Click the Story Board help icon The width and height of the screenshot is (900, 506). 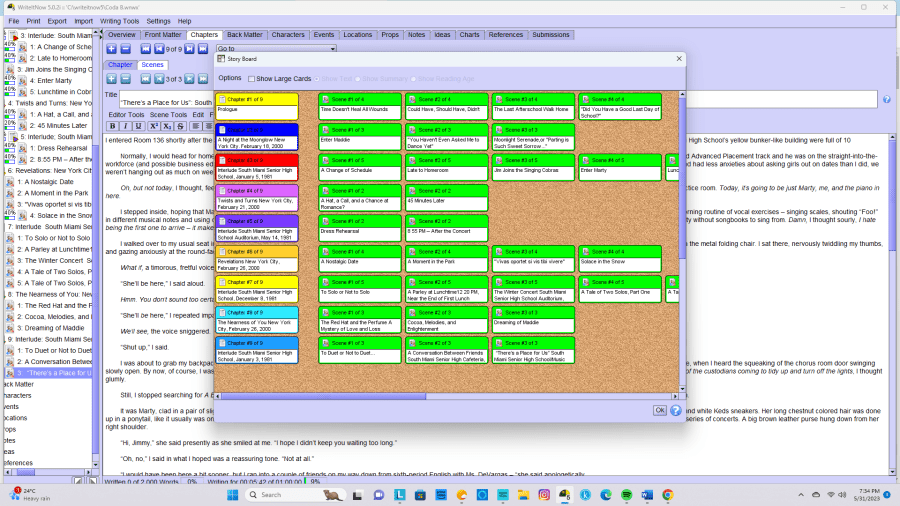675,410
